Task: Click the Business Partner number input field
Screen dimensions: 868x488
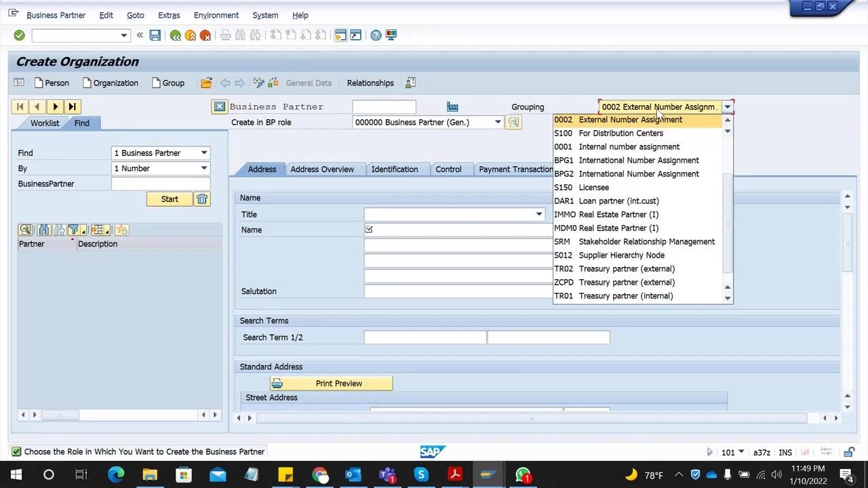Action: point(384,106)
